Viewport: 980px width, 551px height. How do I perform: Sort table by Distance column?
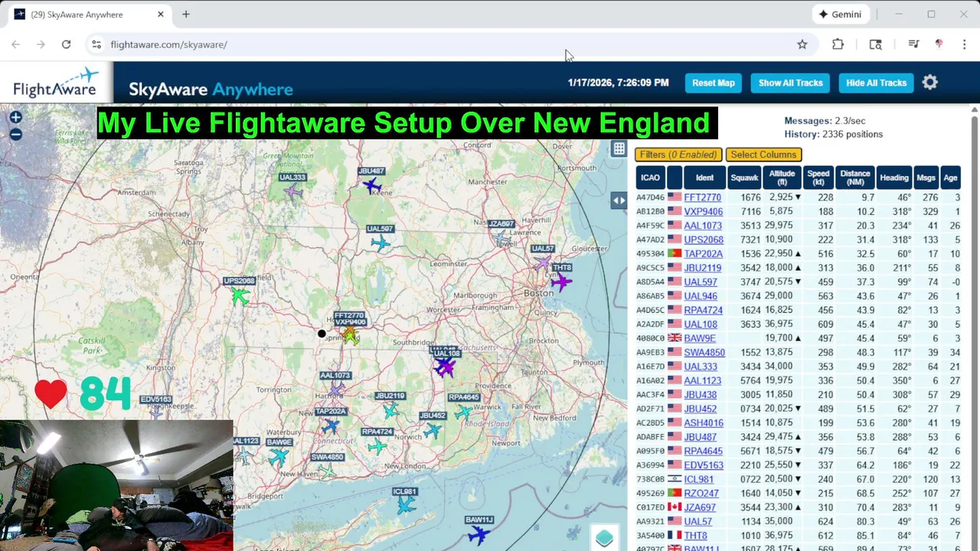click(x=854, y=178)
